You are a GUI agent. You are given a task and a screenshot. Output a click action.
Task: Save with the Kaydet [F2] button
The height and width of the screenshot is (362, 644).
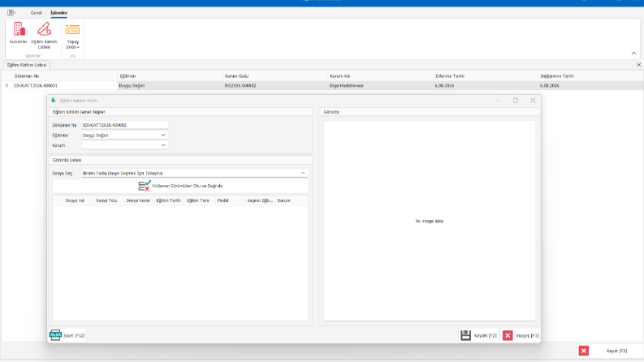tap(479, 335)
